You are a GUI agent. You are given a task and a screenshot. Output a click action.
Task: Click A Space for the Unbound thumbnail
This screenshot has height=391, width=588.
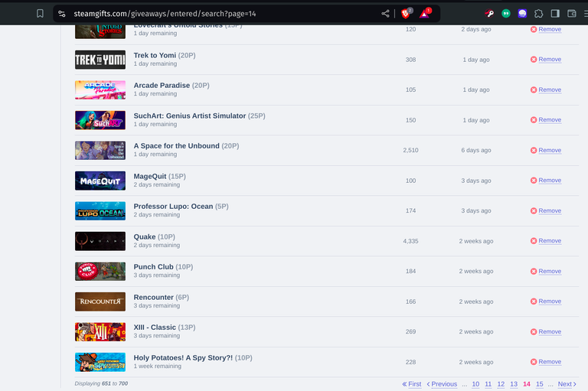pos(100,150)
